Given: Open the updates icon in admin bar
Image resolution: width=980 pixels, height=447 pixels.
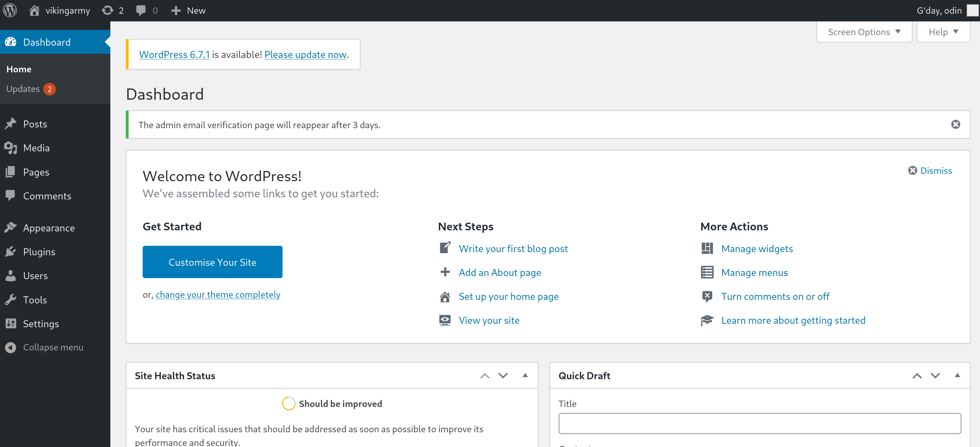Looking at the screenshot, I should 108,10.
